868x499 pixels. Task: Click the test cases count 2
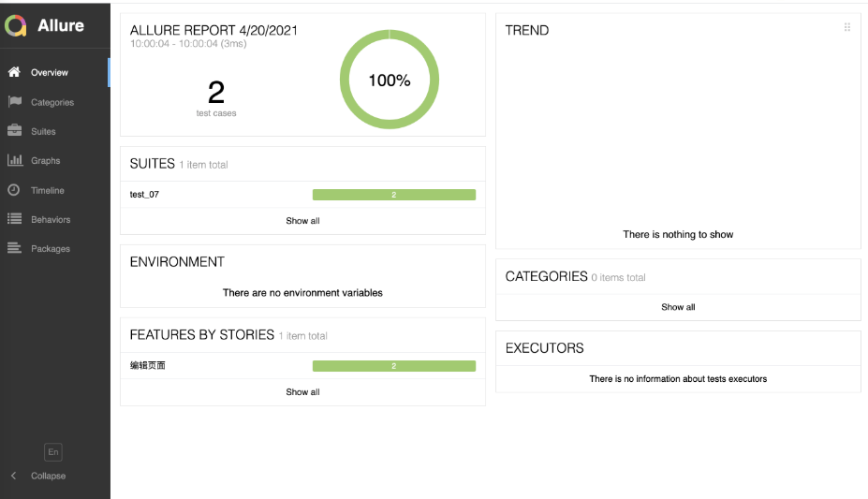(x=216, y=92)
